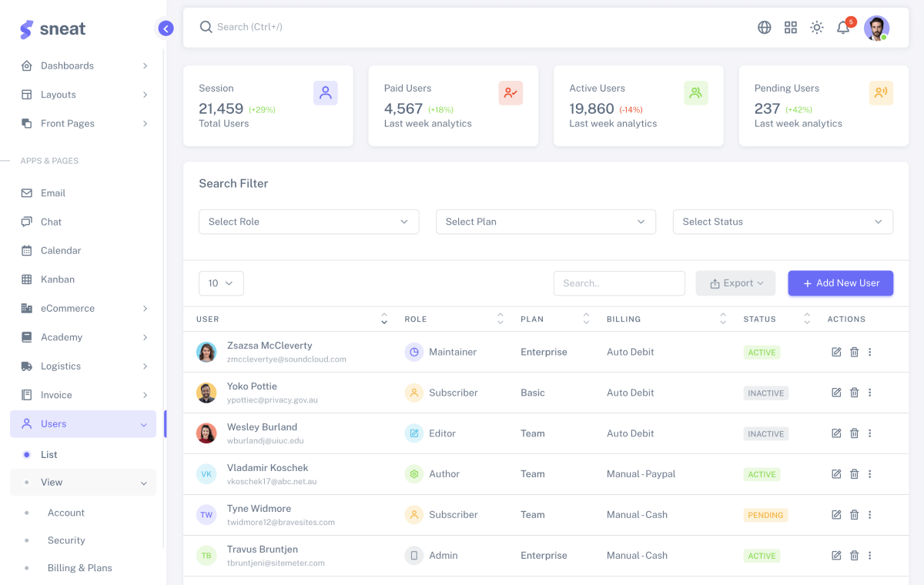Open the Security page from the sidebar
924x585 pixels.
[66, 540]
